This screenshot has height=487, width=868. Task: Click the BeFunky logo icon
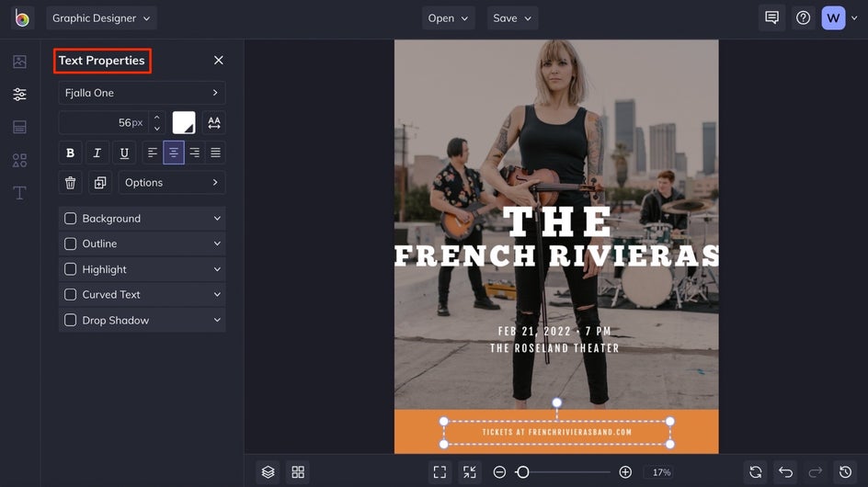[x=22, y=18]
